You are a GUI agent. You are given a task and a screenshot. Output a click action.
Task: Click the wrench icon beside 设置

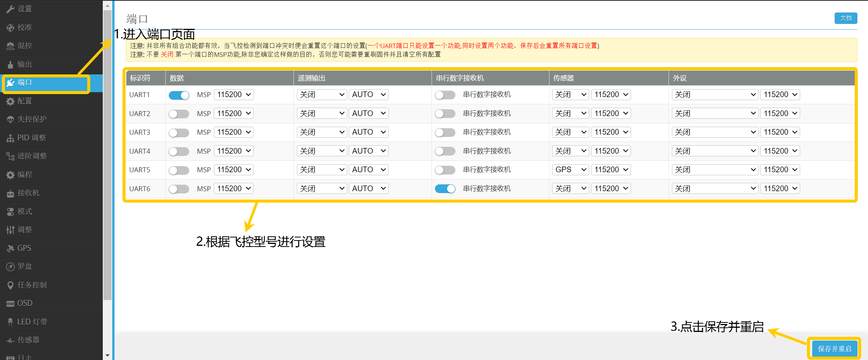pyautogui.click(x=10, y=9)
